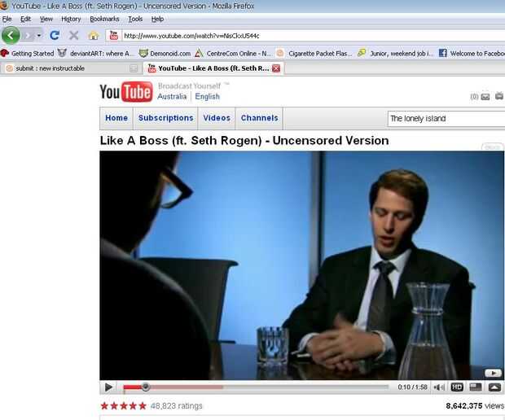Click the video title Like A Boss
505x420 pixels.
244,141
